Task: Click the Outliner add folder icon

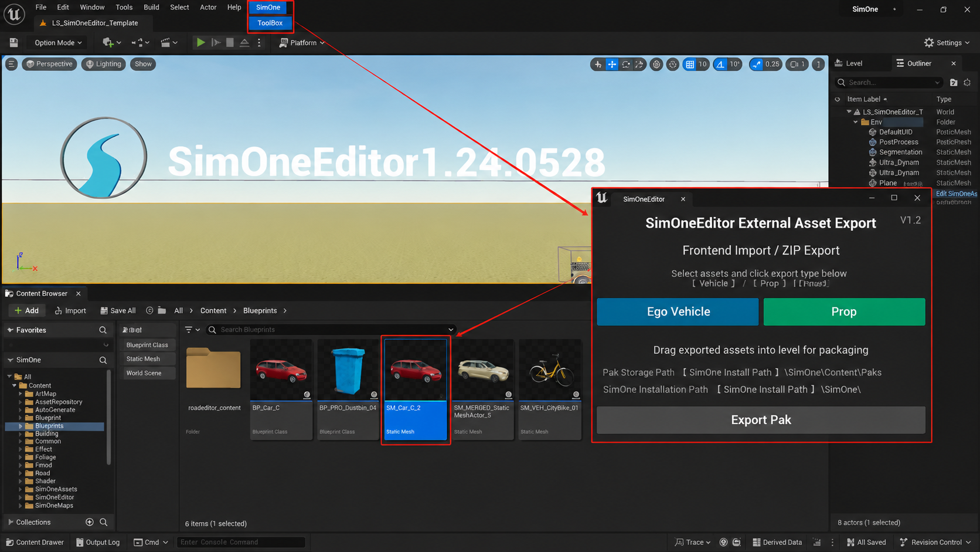Action: point(954,82)
